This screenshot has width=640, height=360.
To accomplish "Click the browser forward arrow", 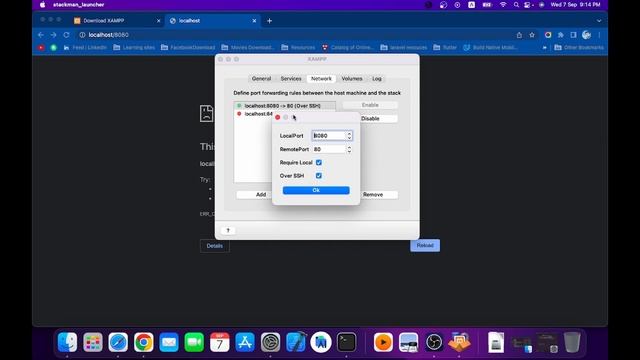I will (53, 35).
